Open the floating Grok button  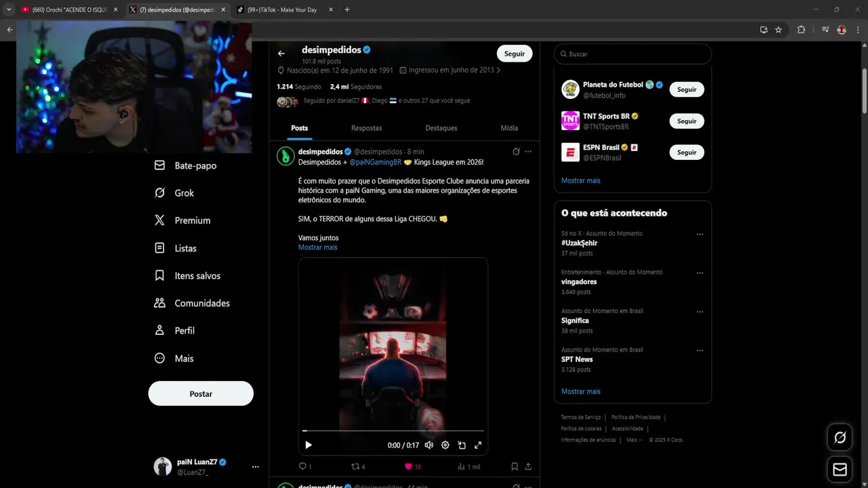coord(840,438)
